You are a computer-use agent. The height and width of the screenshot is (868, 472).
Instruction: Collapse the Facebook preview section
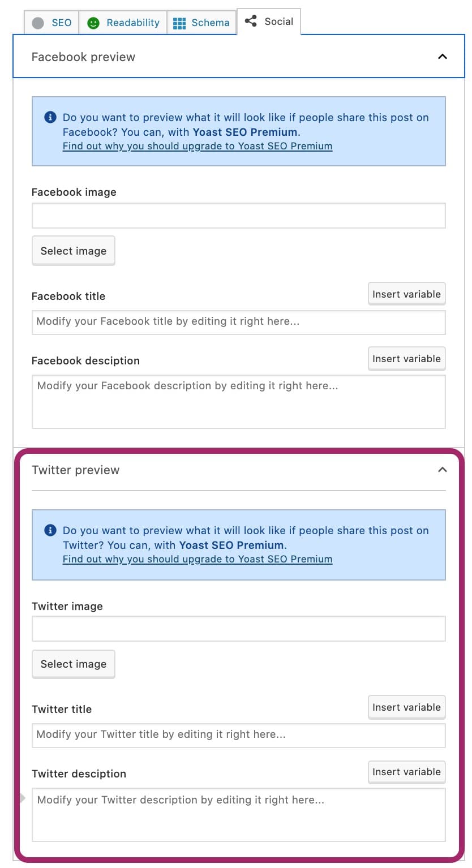[443, 57]
